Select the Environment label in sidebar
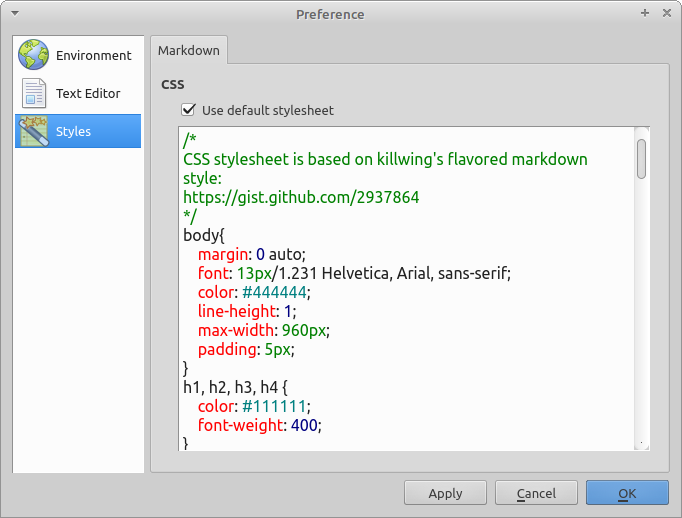 (x=94, y=55)
